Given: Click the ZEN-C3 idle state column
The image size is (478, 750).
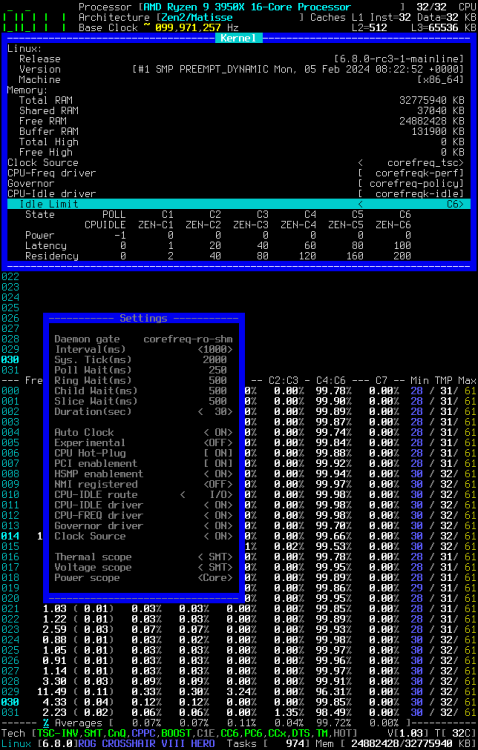Looking at the screenshot, I should pyautogui.click(x=251, y=225).
